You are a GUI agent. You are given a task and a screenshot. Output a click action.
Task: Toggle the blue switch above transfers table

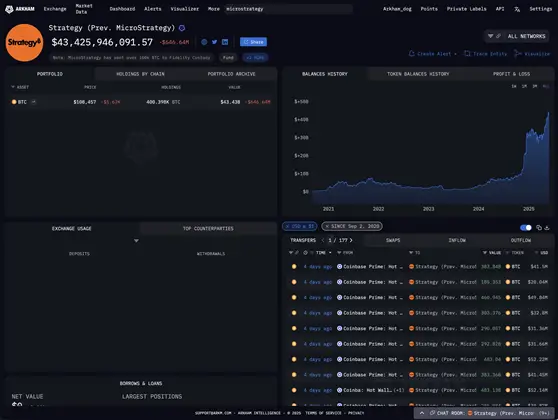[526, 227]
